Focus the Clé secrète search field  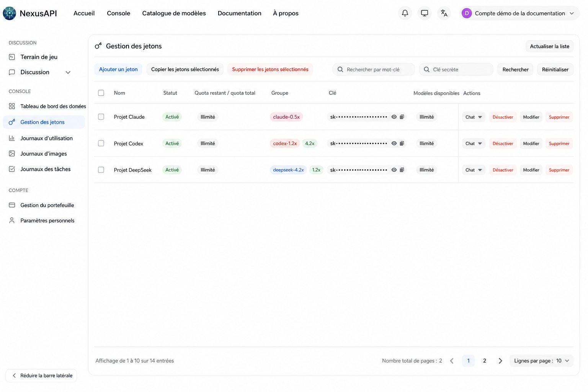pos(456,69)
